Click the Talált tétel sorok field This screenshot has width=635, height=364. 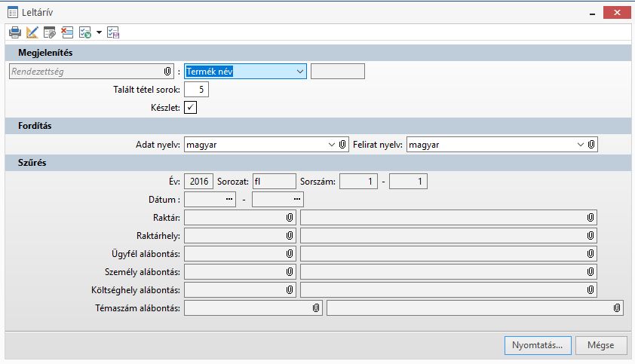[196, 90]
